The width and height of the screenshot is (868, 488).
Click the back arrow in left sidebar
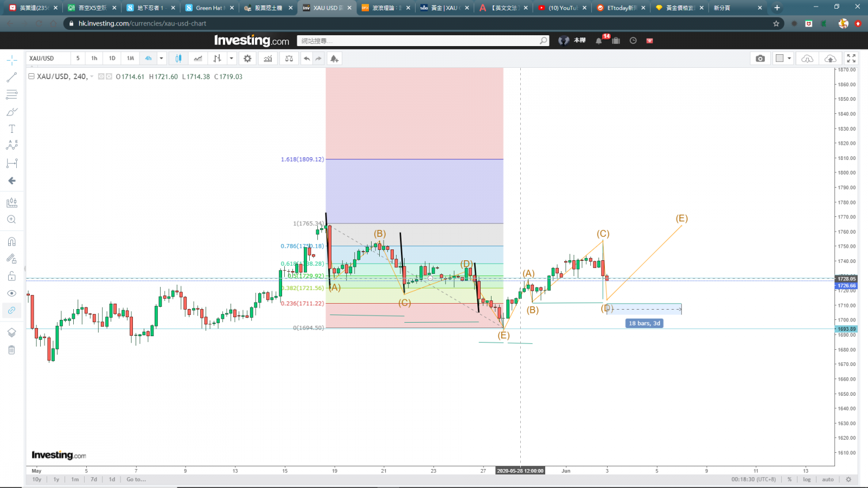pos(11,181)
